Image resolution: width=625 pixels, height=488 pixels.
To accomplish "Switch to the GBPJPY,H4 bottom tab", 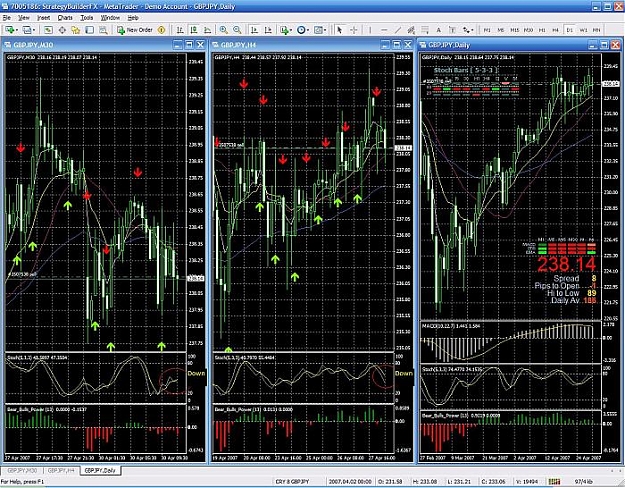I will point(61,470).
